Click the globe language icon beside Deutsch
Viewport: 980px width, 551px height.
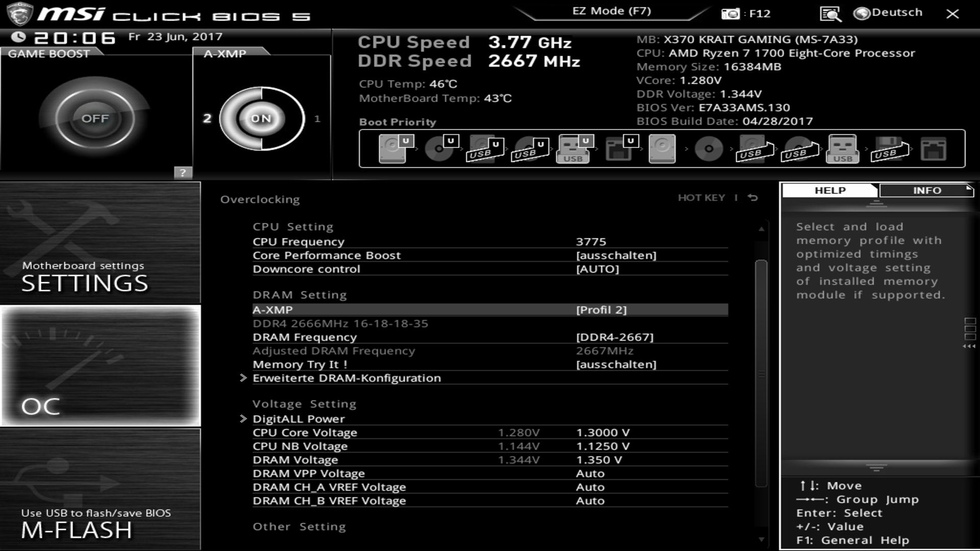[862, 13]
